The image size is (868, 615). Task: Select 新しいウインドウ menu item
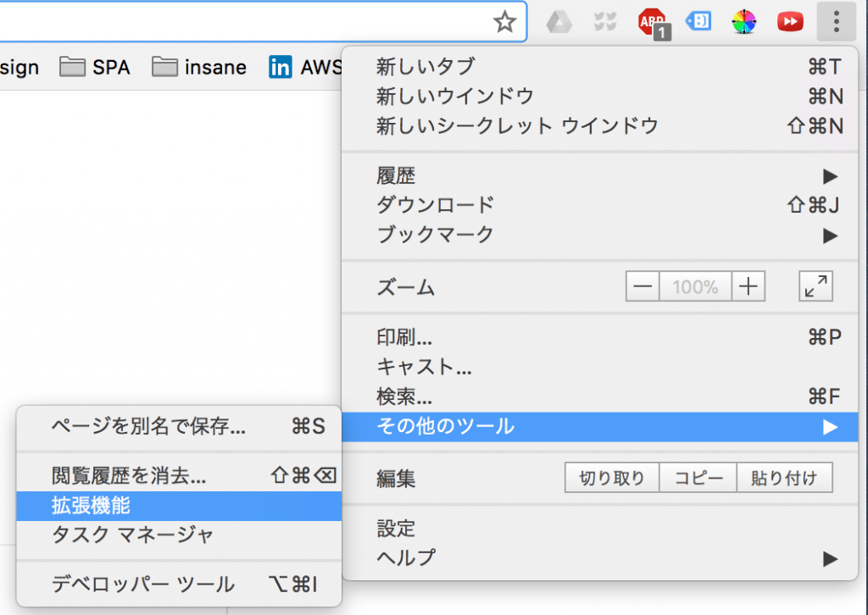coord(599,97)
